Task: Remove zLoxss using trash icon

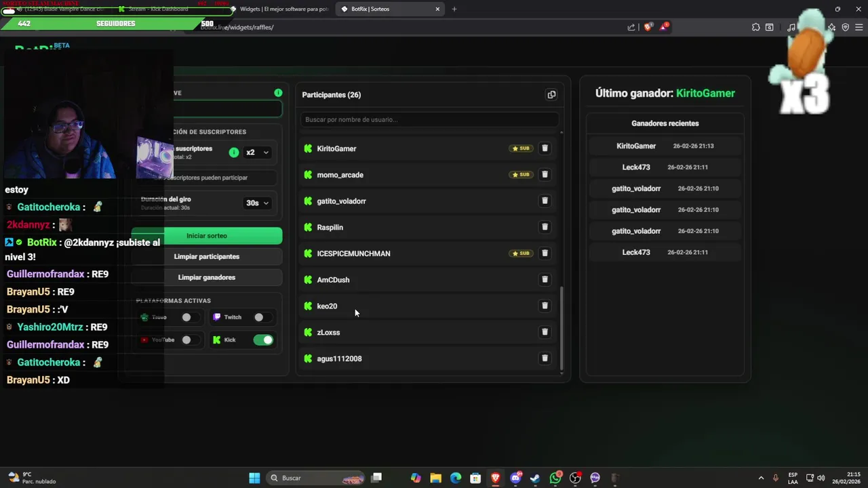Action: [x=545, y=332]
